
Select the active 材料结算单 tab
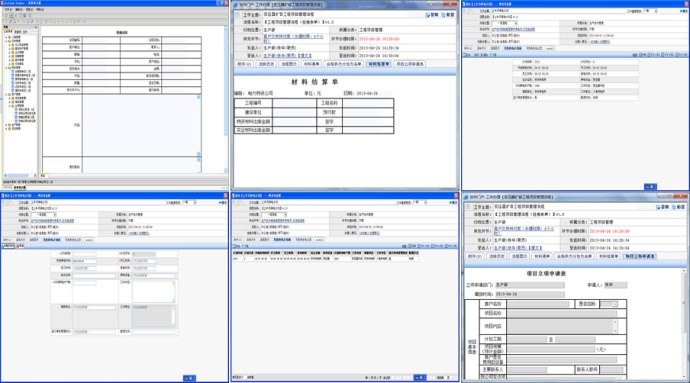click(378, 64)
